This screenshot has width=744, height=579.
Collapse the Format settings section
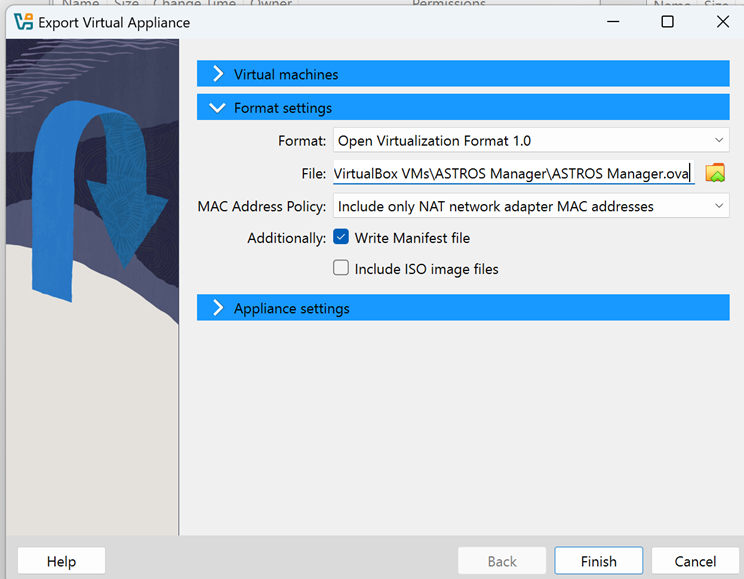tap(463, 108)
